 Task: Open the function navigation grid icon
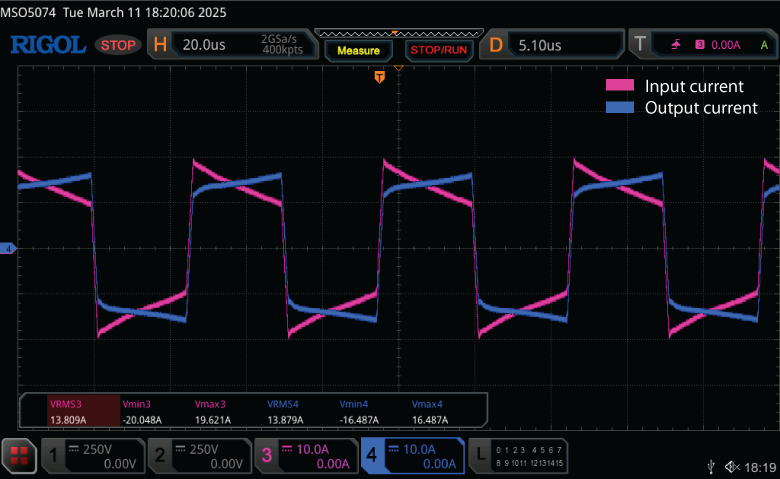coord(17,458)
